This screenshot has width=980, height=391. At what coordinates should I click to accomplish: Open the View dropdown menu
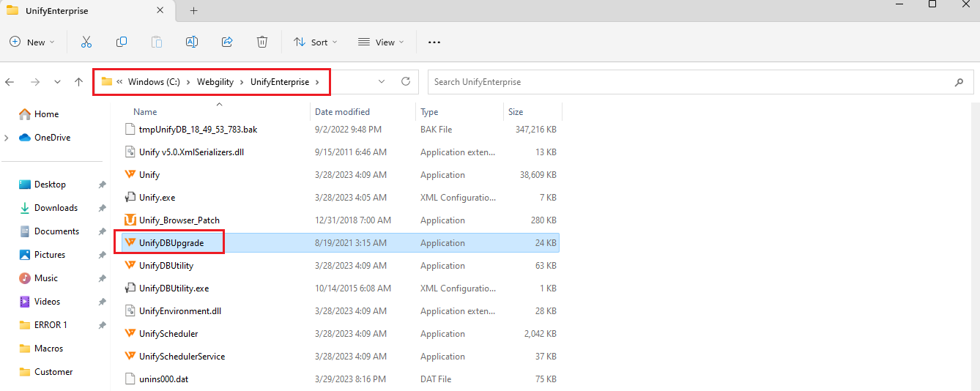(382, 42)
